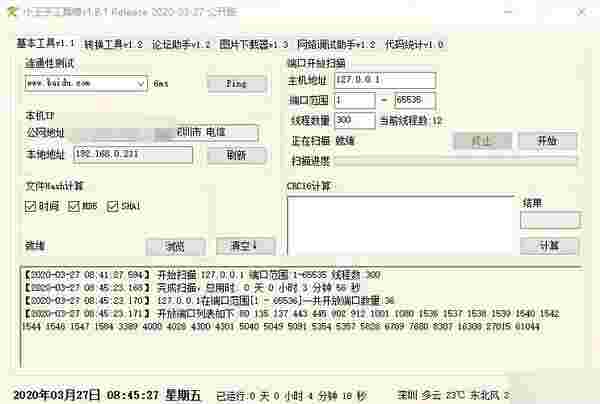The height and width of the screenshot is (404, 600).
Task: Click the 清空 clear button
Action: 245,246
